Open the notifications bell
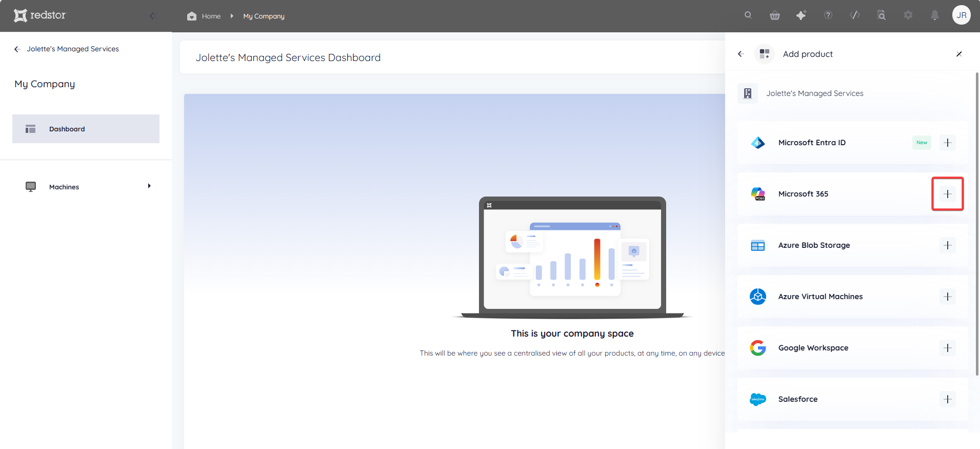 coord(935,15)
